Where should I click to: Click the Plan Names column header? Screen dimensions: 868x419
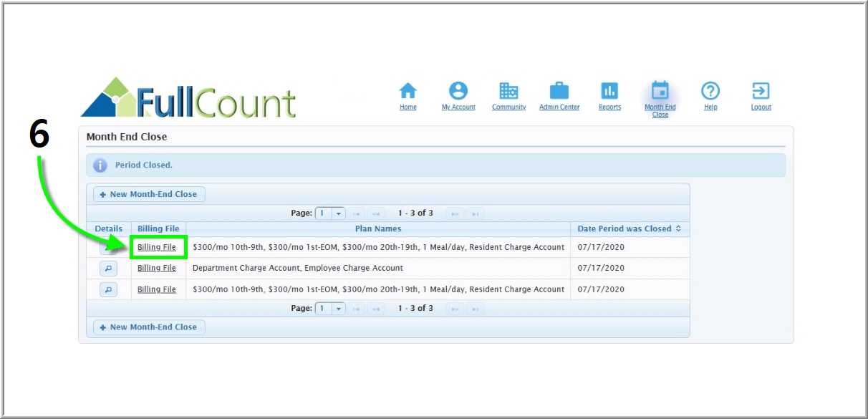pos(378,229)
